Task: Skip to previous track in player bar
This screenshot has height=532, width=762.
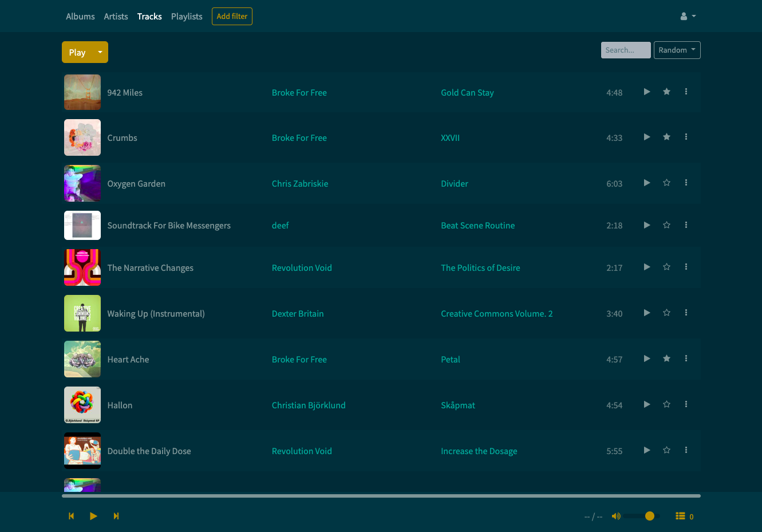Action: [x=72, y=516]
